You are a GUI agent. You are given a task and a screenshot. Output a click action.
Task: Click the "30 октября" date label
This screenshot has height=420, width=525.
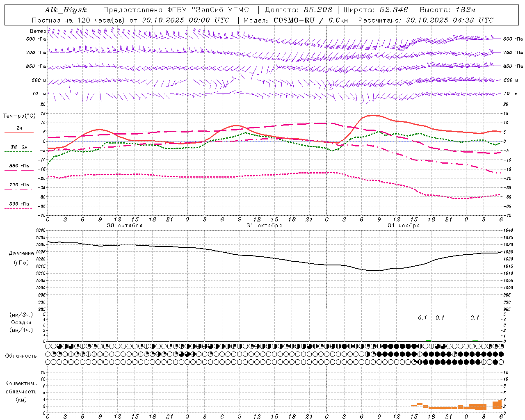(x=125, y=226)
